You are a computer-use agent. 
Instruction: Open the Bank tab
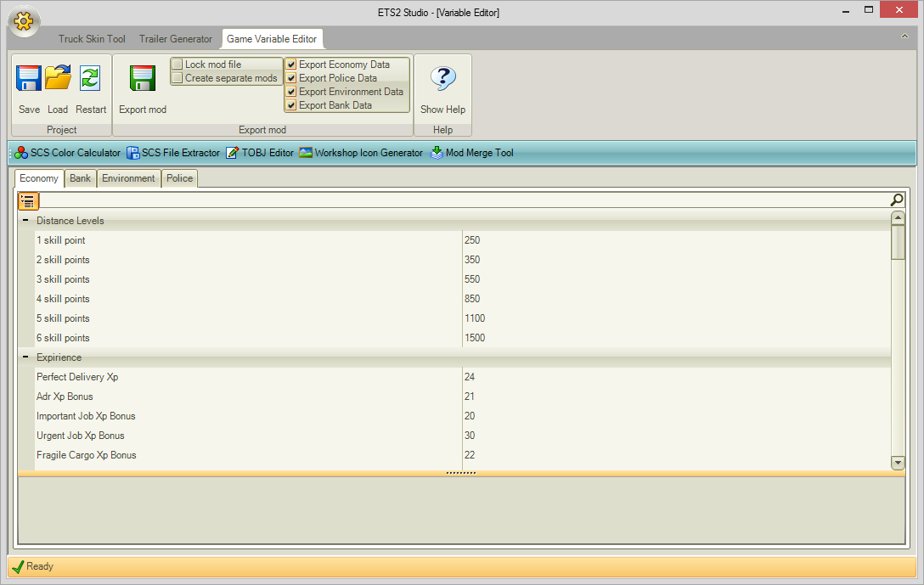click(80, 178)
